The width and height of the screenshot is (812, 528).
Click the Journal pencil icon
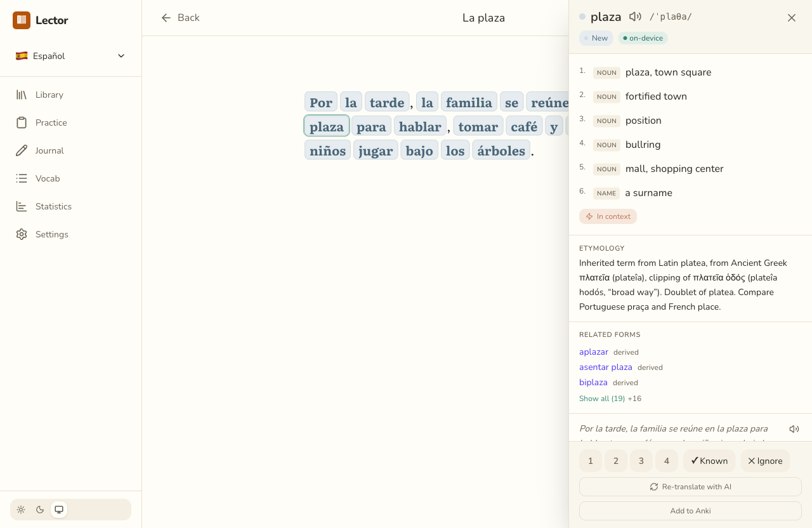[x=22, y=150]
